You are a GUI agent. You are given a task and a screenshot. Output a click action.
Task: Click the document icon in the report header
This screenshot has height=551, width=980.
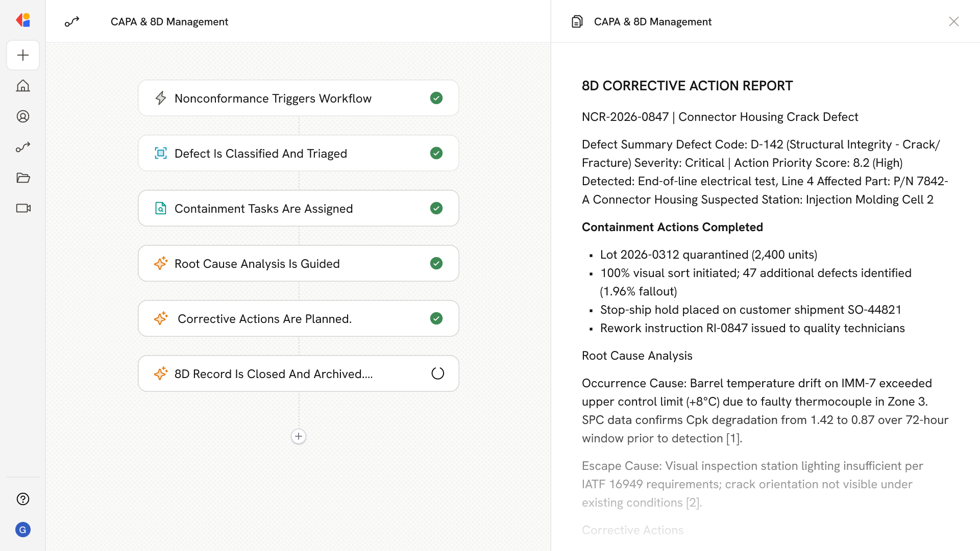tap(577, 21)
